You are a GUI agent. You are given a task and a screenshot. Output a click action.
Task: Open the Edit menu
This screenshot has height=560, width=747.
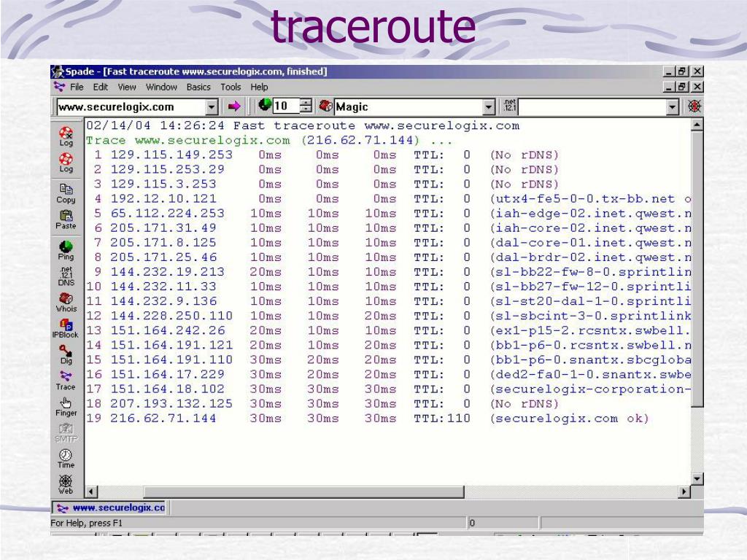tap(101, 87)
